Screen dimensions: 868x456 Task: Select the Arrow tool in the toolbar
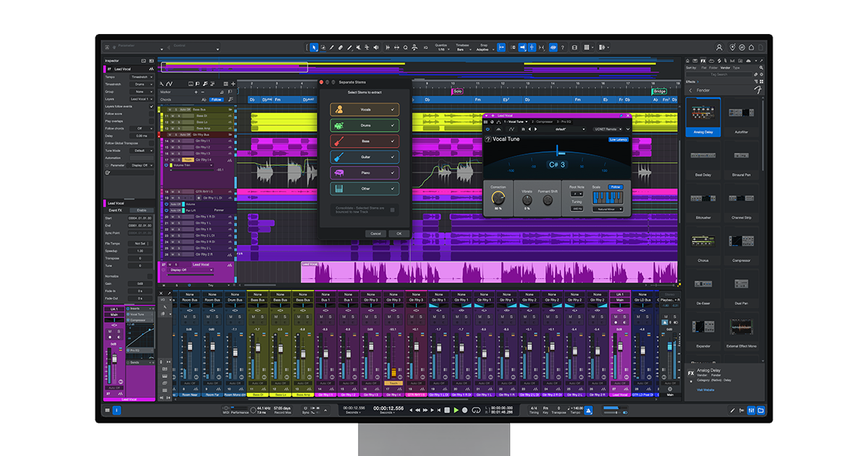click(314, 47)
